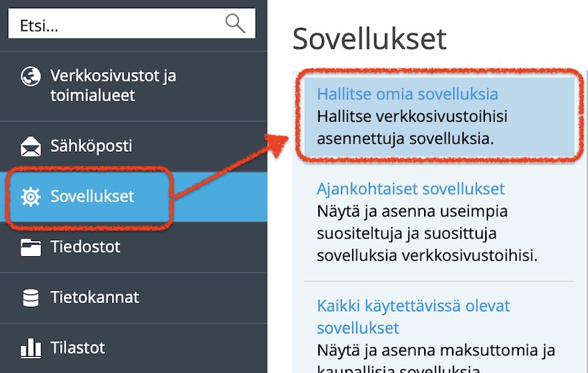Image resolution: width=588 pixels, height=373 pixels.
Task: Click the bar chart icon for Tilastot
Action: (31, 348)
